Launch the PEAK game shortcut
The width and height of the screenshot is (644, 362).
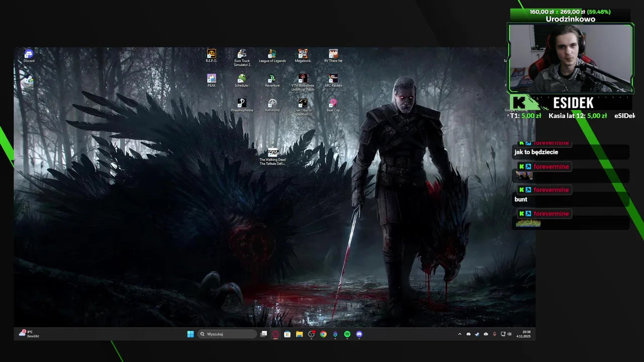click(211, 80)
